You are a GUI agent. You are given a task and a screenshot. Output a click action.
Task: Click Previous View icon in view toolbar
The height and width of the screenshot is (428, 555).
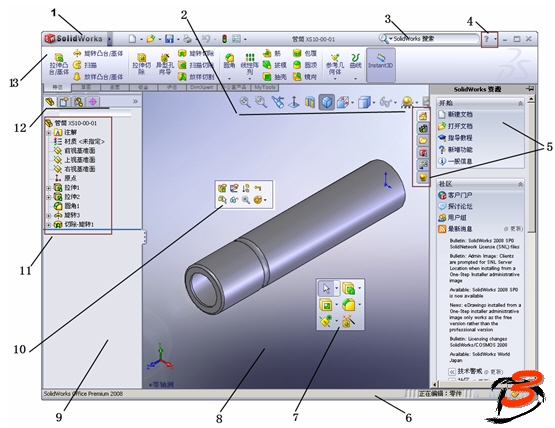pyautogui.click(x=278, y=102)
